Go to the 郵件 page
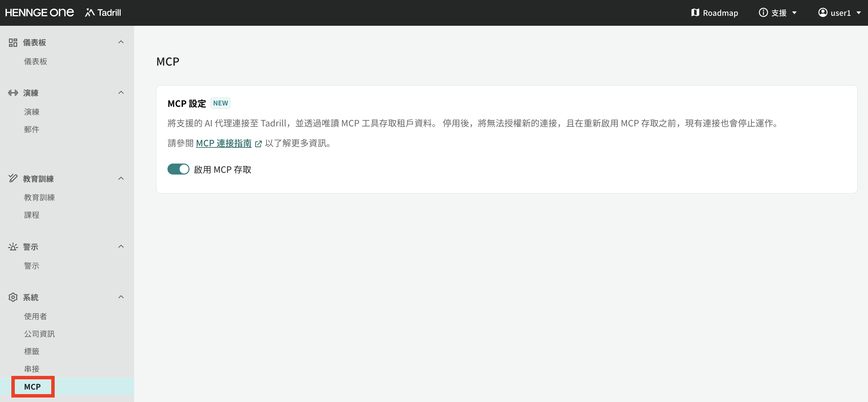Image resolution: width=868 pixels, height=402 pixels. point(32,130)
